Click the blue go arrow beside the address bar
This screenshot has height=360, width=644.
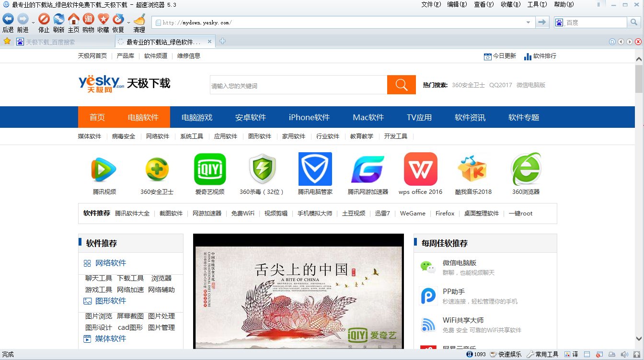tap(542, 22)
